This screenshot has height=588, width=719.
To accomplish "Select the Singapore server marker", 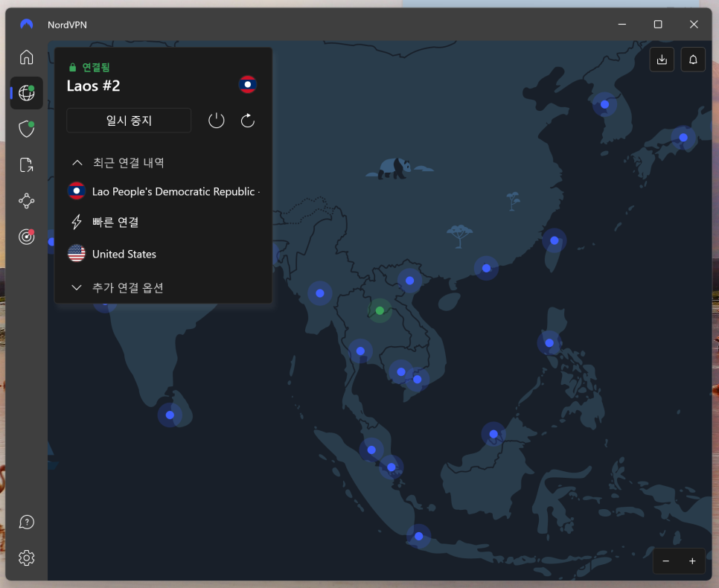I will coord(392,467).
